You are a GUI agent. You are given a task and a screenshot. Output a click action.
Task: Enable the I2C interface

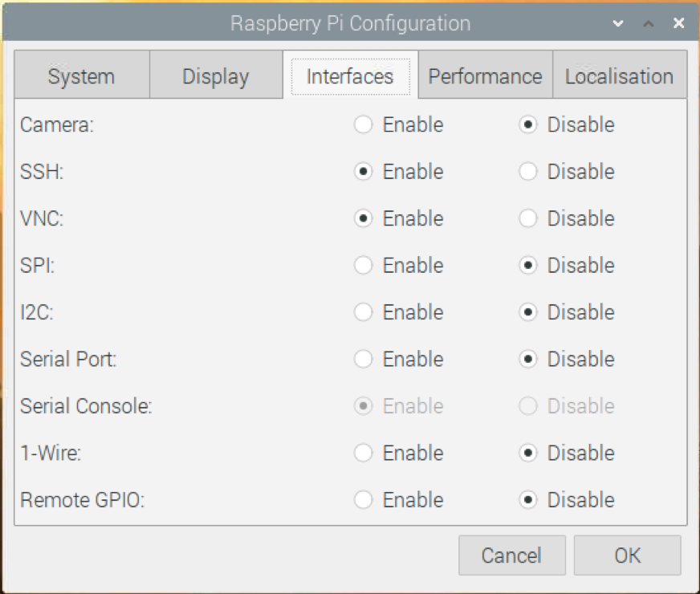coord(362,312)
